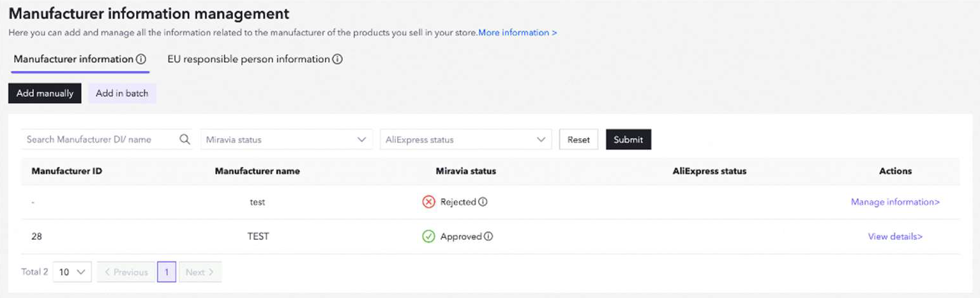Screen dimensions: 980x298
Task: Click info icon beside EU responsible person
Action: pyautogui.click(x=337, y=59)
